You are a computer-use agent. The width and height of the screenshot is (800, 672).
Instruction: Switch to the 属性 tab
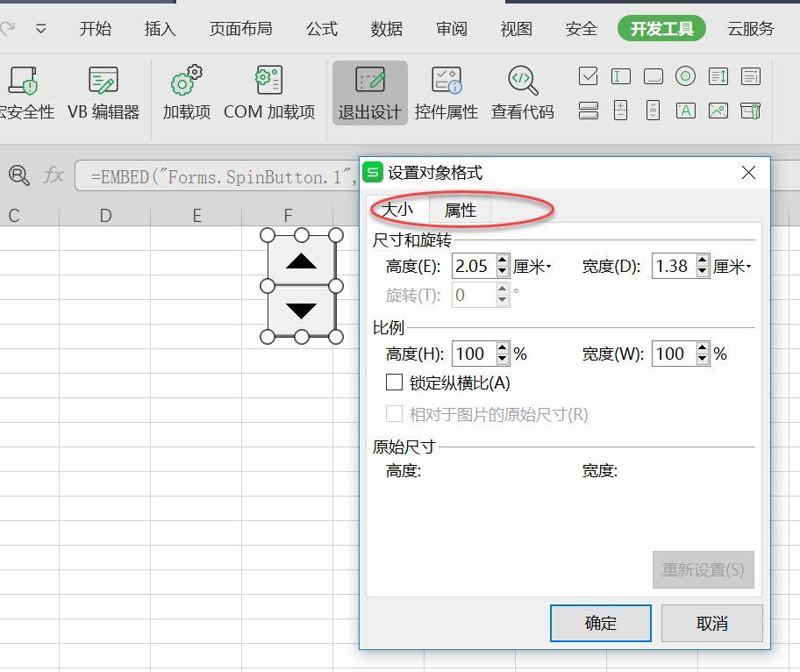point(461,210)
